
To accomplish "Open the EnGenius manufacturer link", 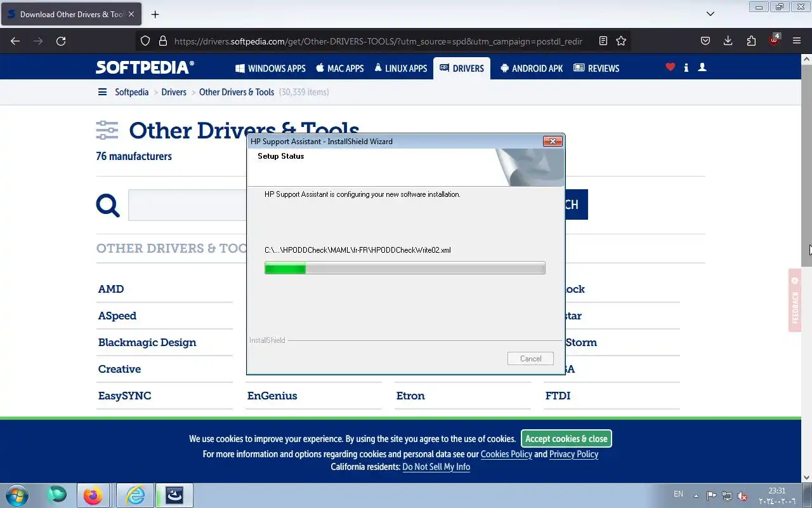I will click(x=272, y=396).
